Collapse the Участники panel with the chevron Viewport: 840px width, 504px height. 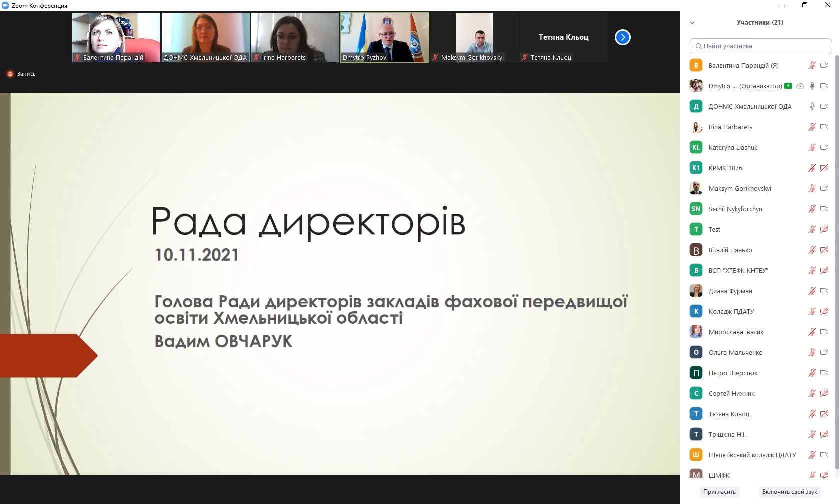692,23
